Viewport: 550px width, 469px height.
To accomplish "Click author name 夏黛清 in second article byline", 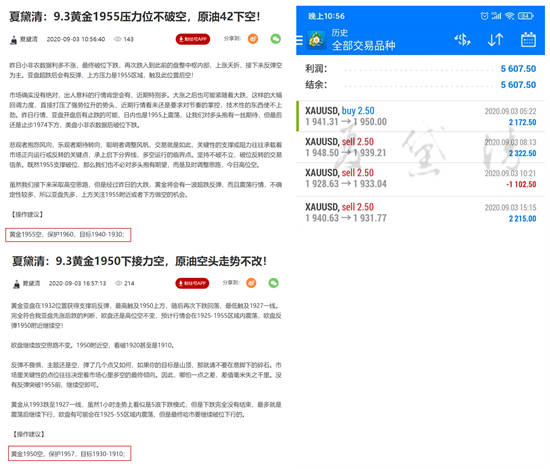I will [31, 283].
